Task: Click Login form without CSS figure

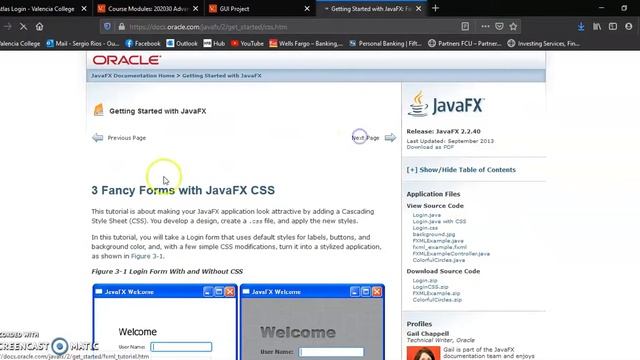Action: [x=165, y=322]
